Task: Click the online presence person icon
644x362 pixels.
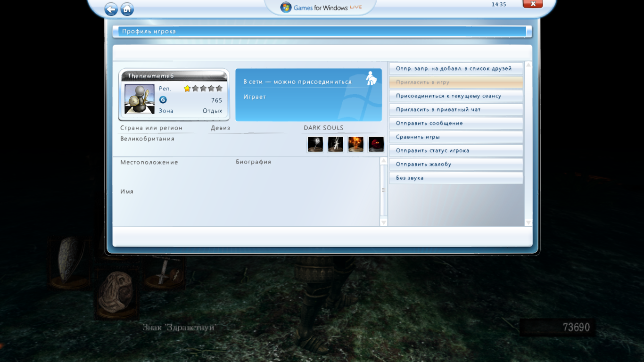Action: tap(372, 78)
